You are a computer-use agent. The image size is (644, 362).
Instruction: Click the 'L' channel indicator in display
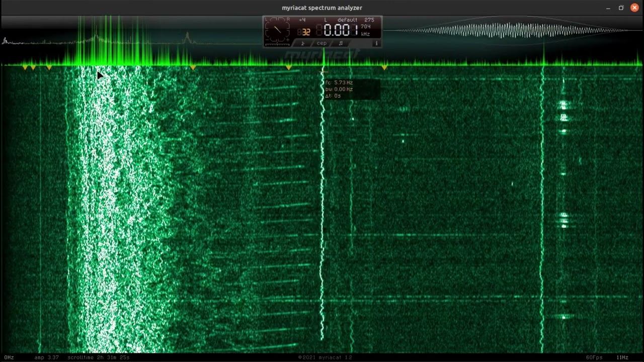(326, 20)
